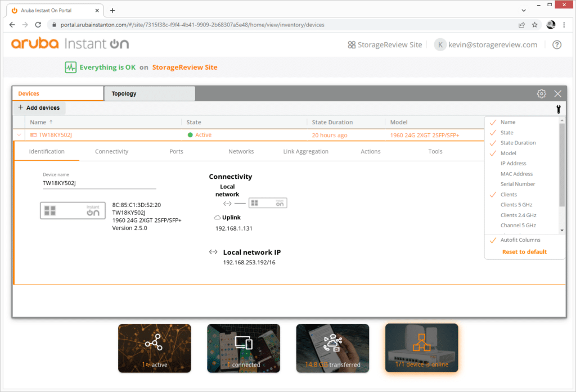The image size is (576, 392).
Task: Click the connectivity diagram switch icon
Action: pos(268,203)
